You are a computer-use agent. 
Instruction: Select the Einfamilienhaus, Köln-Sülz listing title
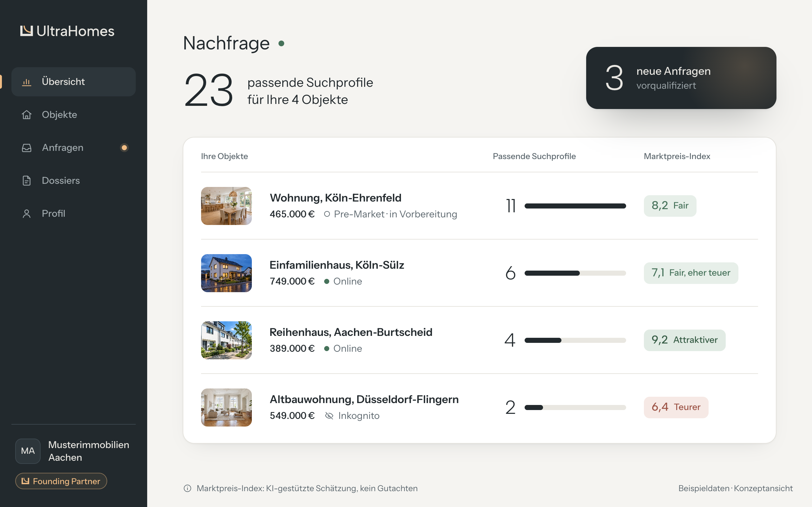337,265
